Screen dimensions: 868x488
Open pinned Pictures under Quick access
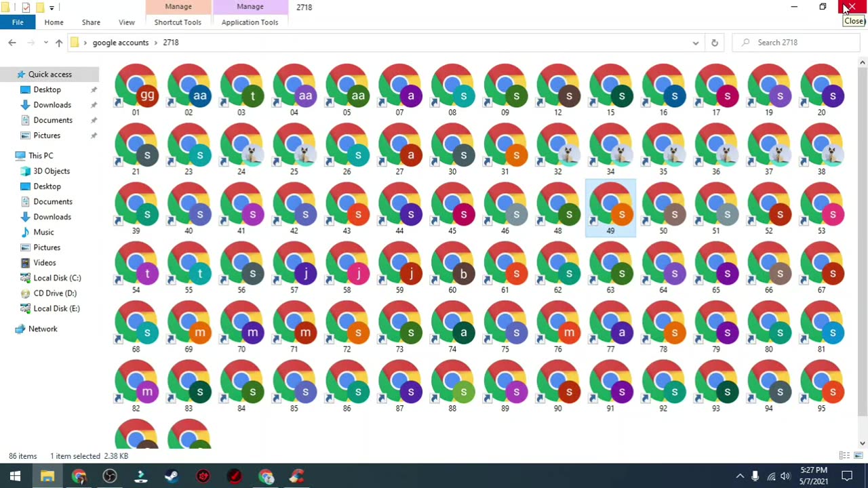pyautogui.click(x=47, y=136)
